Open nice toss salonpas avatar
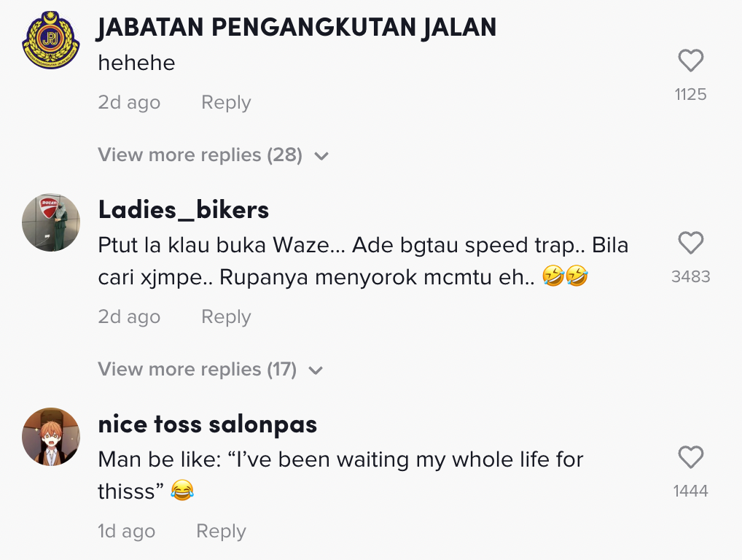Screen dimensions: 742x560 (x=51, y=436)
